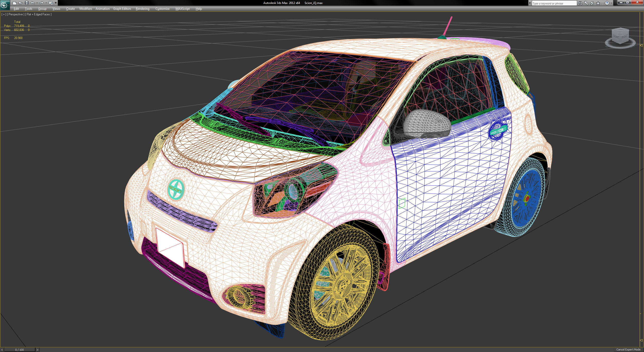Screen dimensions: 644x352
Task: Open Project Folder icon on toolbar
Action: point(50,3)
